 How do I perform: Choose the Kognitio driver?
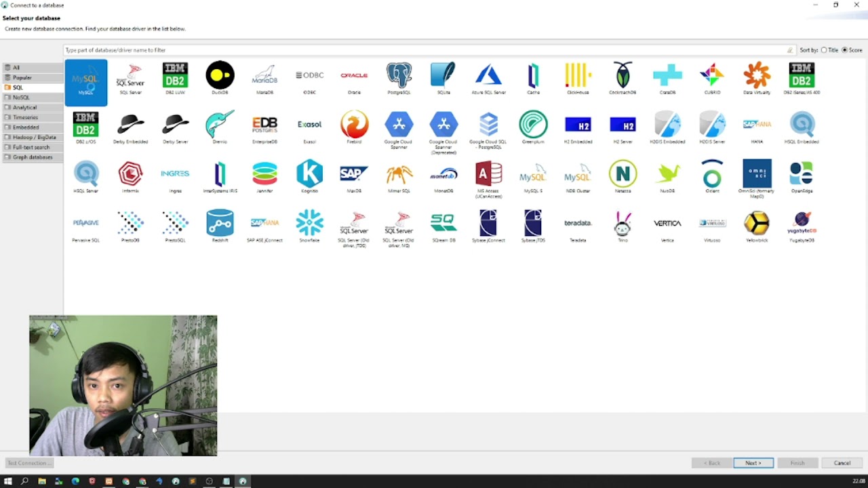[309, 177]
